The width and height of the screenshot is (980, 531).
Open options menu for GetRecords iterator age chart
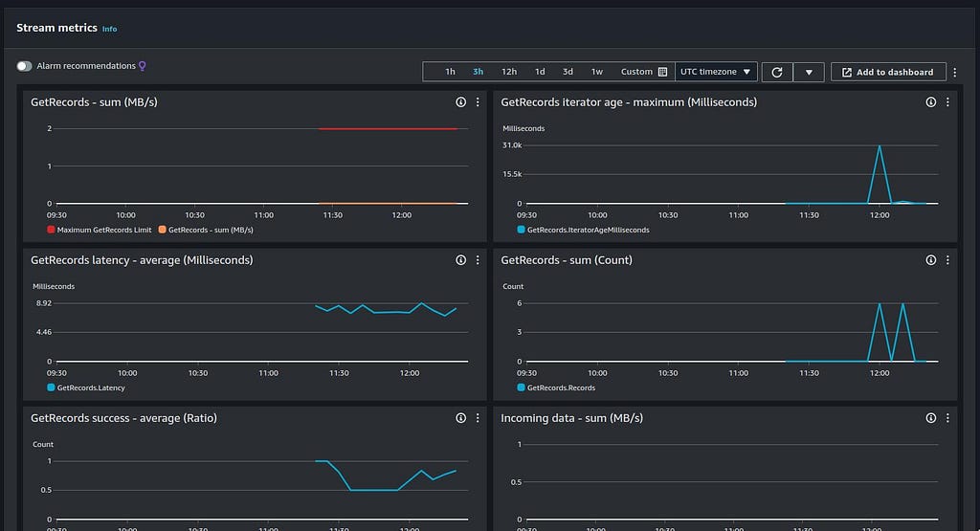coord(947,101)
